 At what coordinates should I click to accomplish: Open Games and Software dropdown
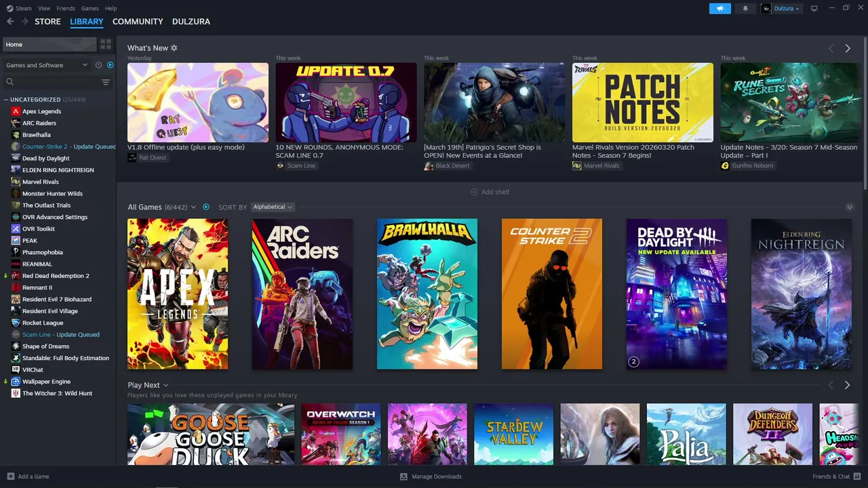pyautogui.click(x=46, y=65)
